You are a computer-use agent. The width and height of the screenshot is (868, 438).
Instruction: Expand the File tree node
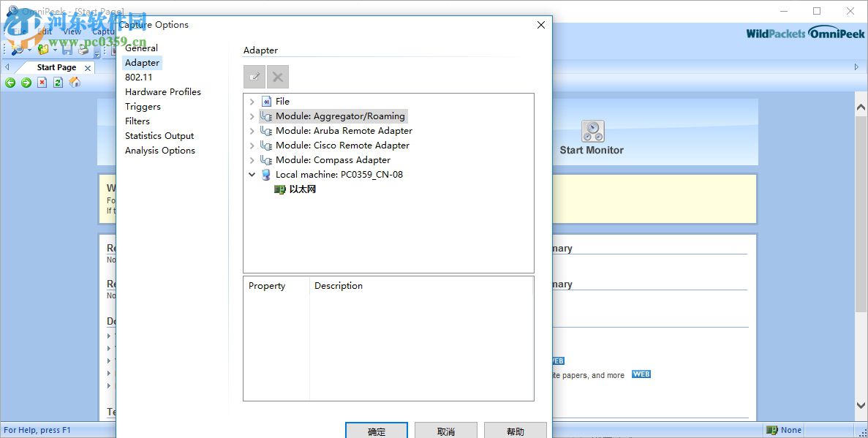pos(252,102)
